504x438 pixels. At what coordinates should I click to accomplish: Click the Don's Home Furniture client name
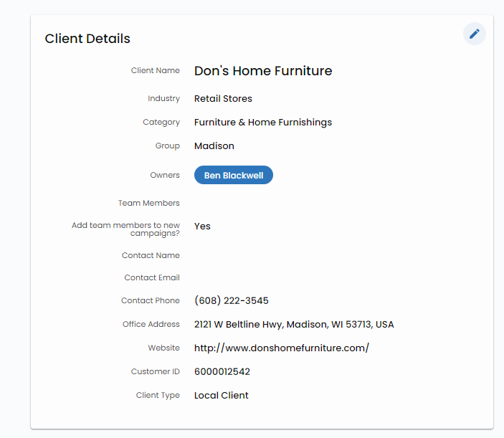[x=263, y=71]
